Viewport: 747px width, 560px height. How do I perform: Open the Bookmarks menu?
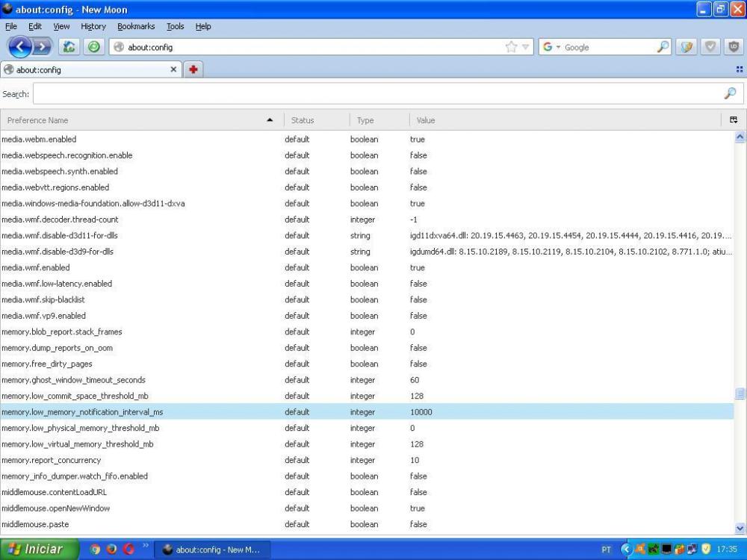click(x=136, y=26)
